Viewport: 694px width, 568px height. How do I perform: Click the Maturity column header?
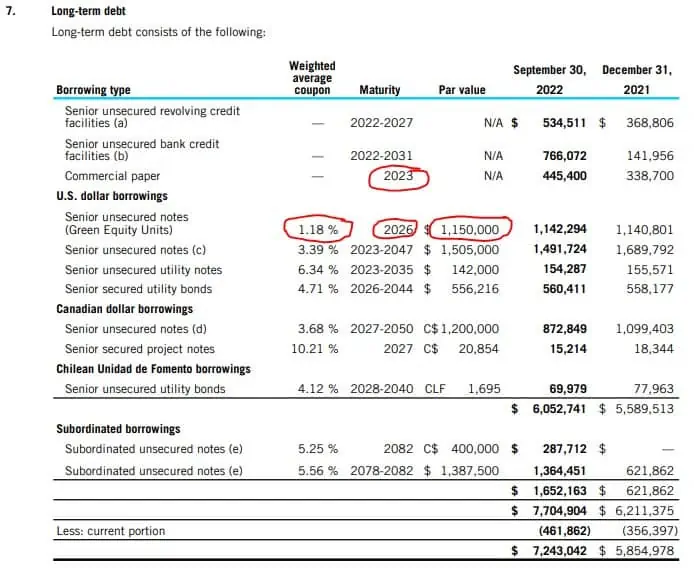[379, 90]
